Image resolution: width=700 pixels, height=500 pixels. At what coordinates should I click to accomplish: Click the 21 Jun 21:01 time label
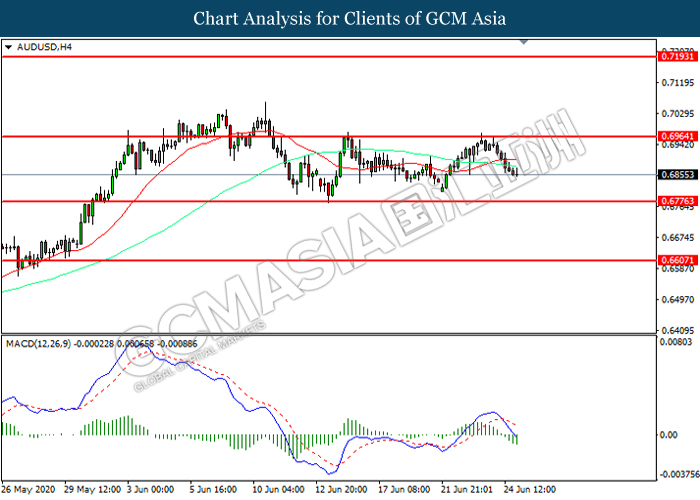[x=467, y=490]
